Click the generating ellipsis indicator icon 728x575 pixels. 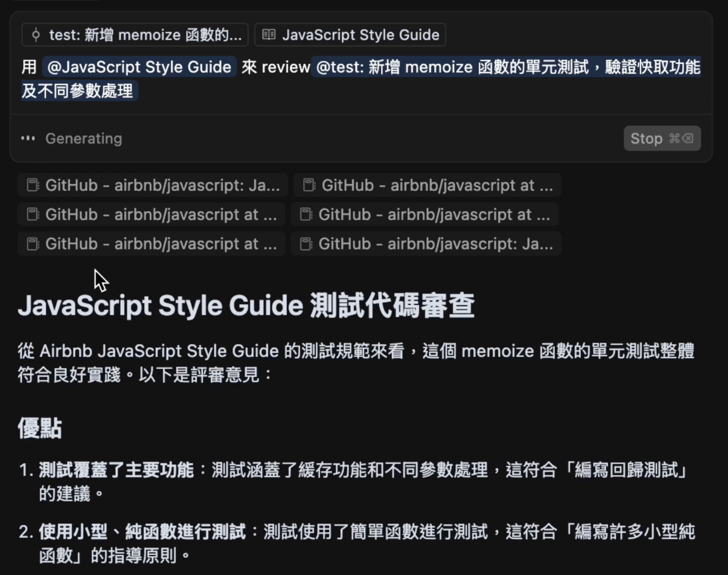(28, 138)
